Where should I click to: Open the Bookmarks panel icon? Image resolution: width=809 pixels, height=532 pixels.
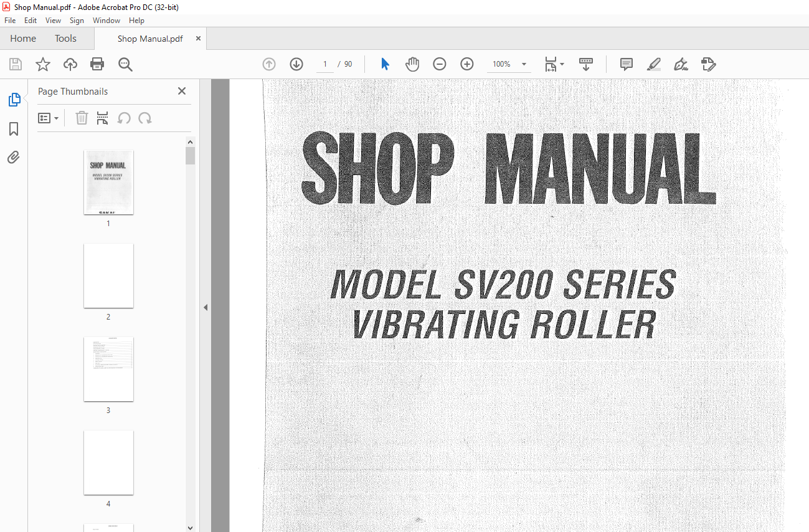pos(14,129)
